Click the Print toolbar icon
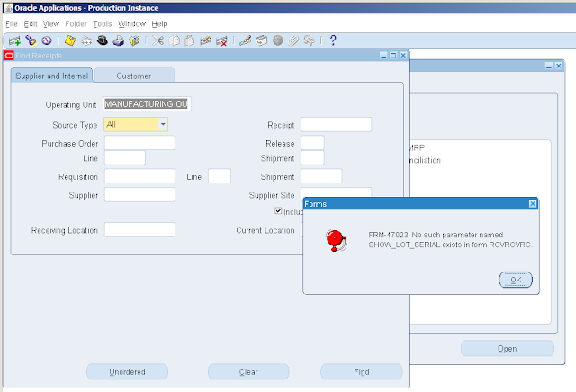This screenshot has height=392, width=576. pyautogui.click(x=118, y=40)
